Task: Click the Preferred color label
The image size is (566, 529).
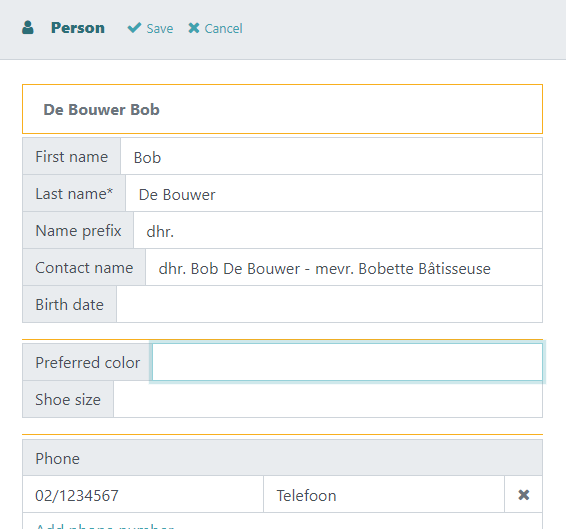Action: [x=87, y=362]
